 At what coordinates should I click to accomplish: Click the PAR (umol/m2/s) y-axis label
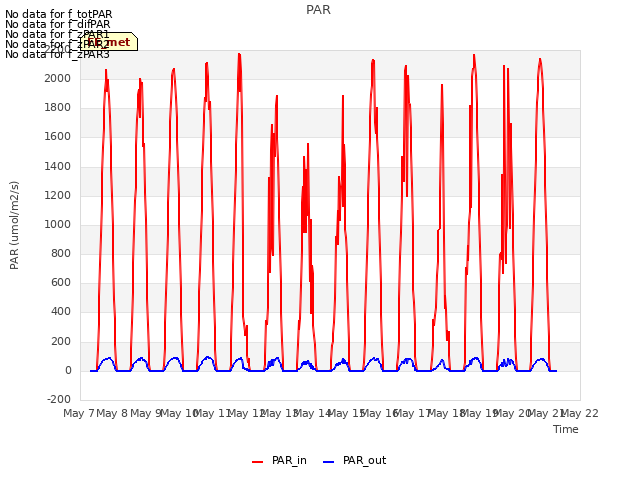coord(14,225)
